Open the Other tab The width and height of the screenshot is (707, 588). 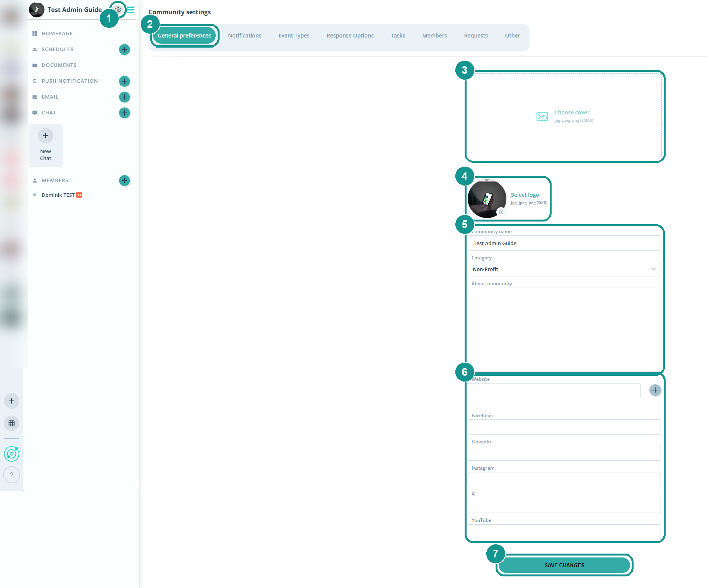pyautogui.click(x=513, y=36)
